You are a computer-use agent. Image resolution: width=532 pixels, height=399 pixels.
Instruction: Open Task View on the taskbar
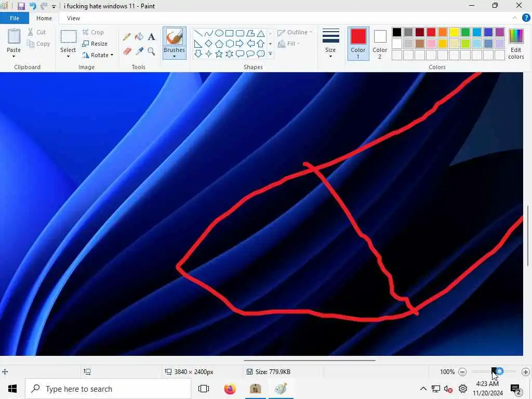[204, 389]
